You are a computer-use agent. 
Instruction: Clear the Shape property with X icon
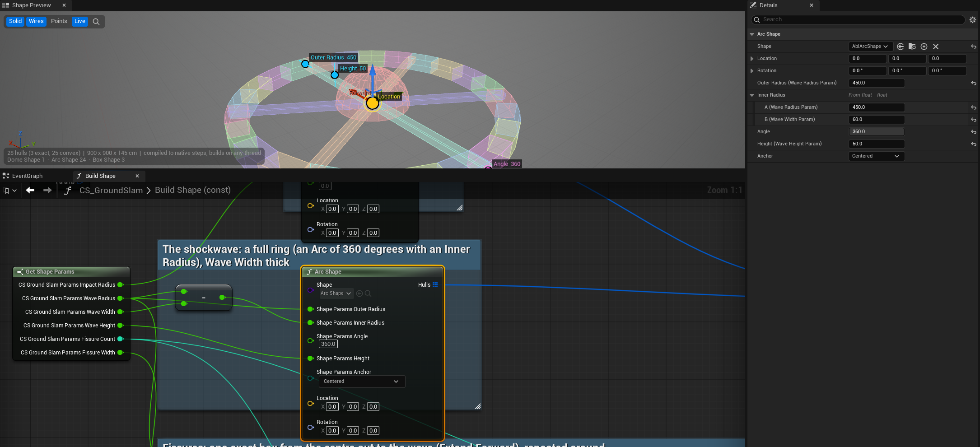[x=936, y=47]
